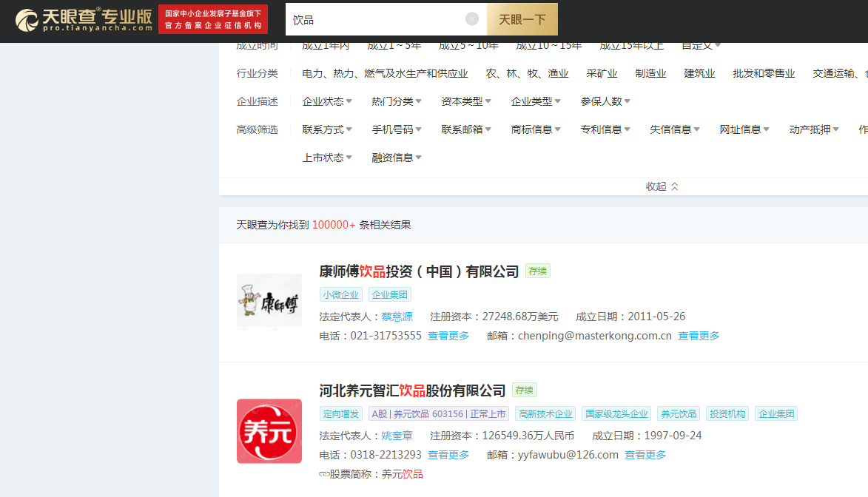Click the 养元 red logo thumbnail
The image size is (868, 497).
(269, 431)
